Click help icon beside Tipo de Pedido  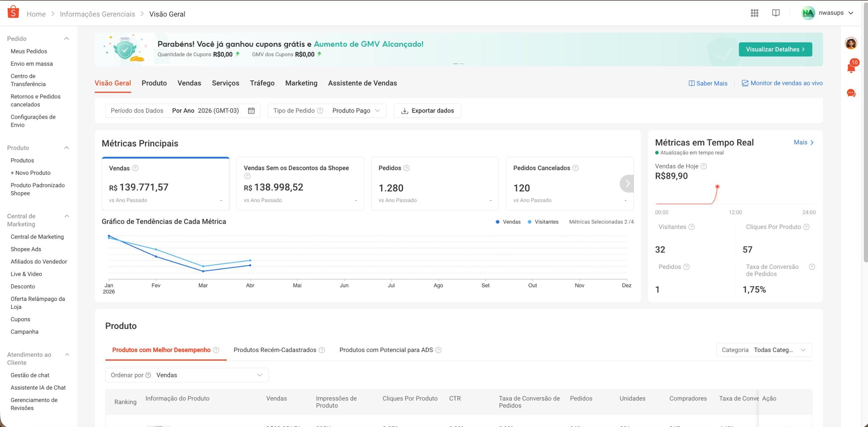point(320,111)
